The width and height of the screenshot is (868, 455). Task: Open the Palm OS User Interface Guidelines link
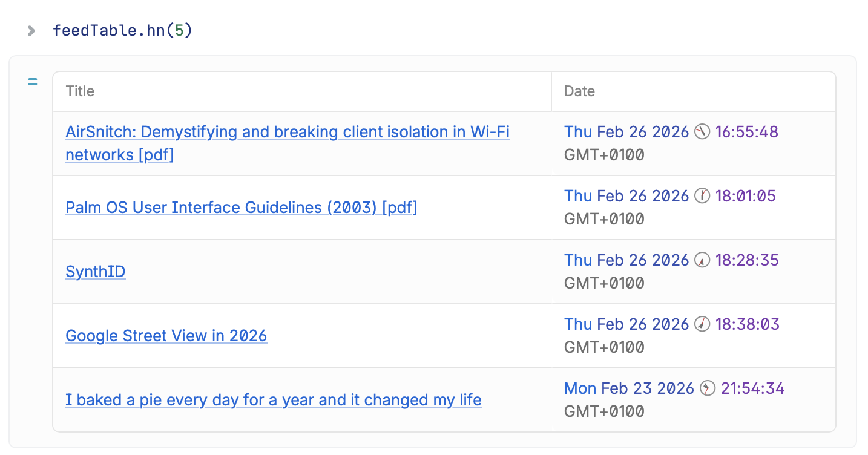pos(241,208)
